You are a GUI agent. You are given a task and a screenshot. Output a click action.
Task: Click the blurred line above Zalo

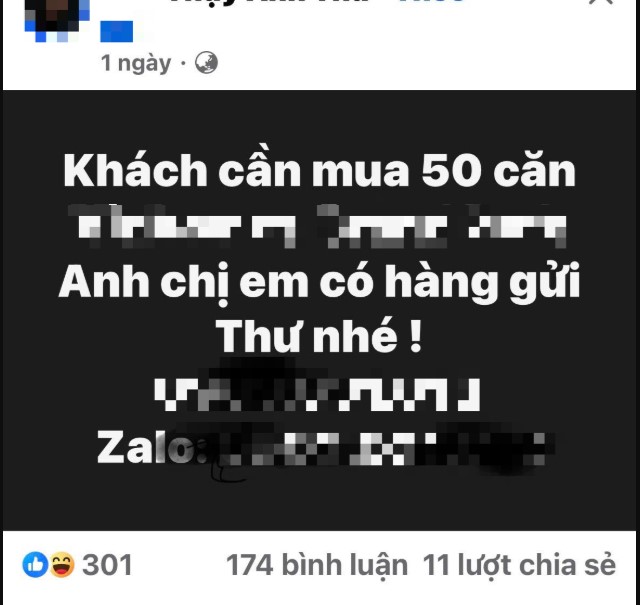pyautogui.click(x=318, y=394)
